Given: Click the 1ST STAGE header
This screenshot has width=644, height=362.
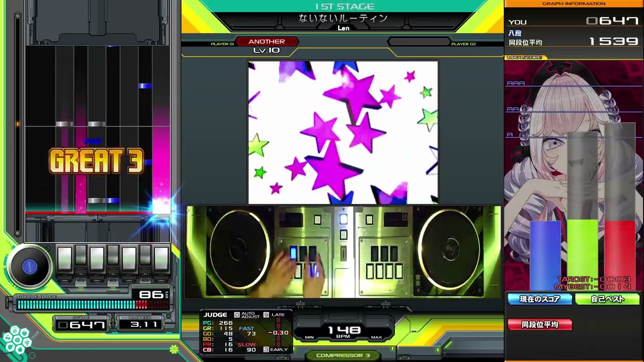Looking at the screenshot, I should 345,6.
